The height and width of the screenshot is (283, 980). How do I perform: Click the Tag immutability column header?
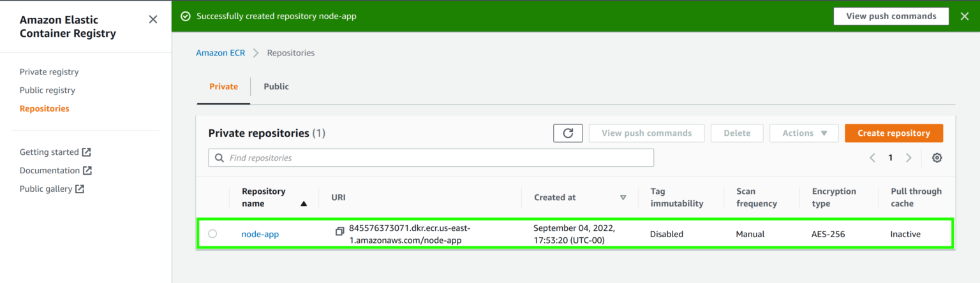[676, 198]
